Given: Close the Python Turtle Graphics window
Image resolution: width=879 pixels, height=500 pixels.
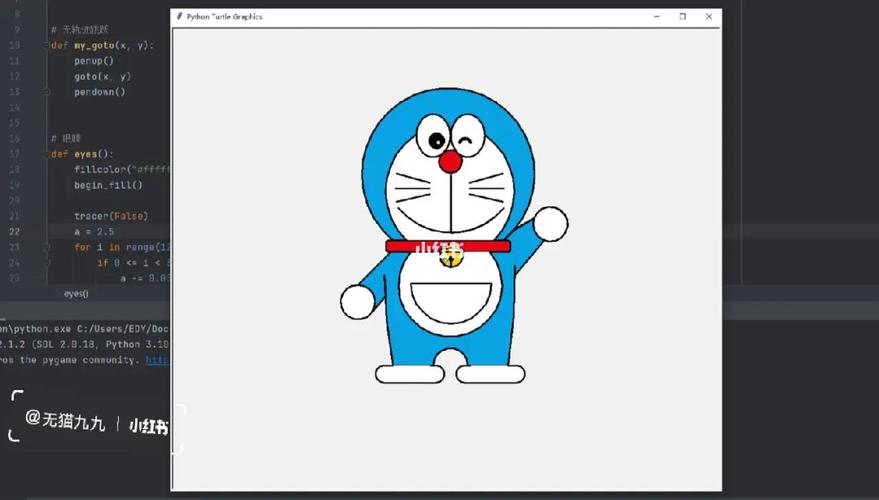Looking at the screenshot, I should tap(709, 16).
